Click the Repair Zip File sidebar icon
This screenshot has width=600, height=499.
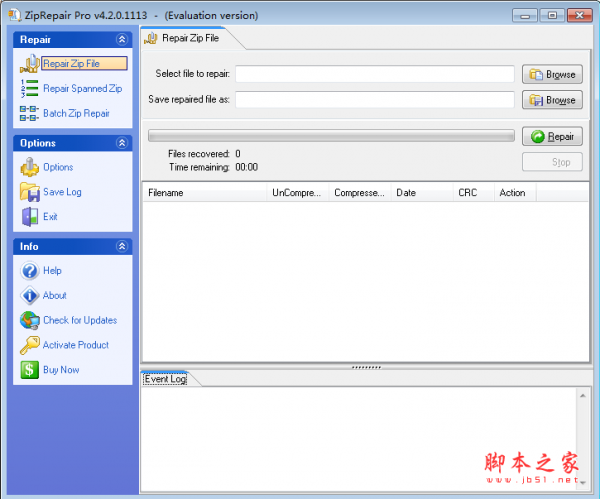29,64
